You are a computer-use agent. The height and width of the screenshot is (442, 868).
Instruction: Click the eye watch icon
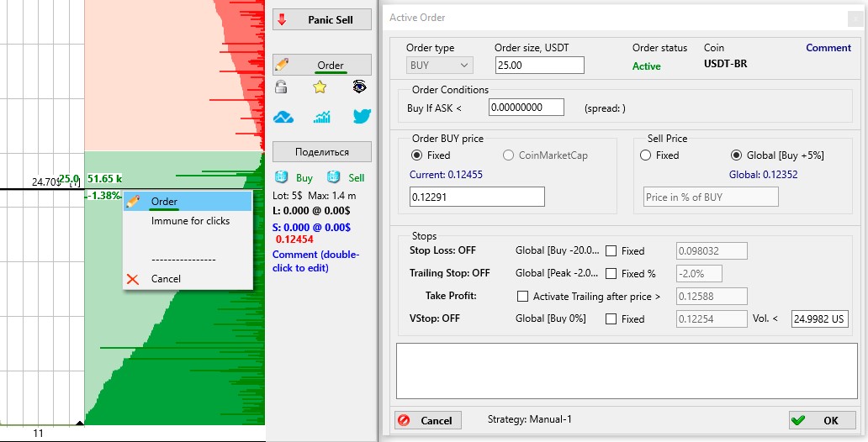tap(359, 86)
